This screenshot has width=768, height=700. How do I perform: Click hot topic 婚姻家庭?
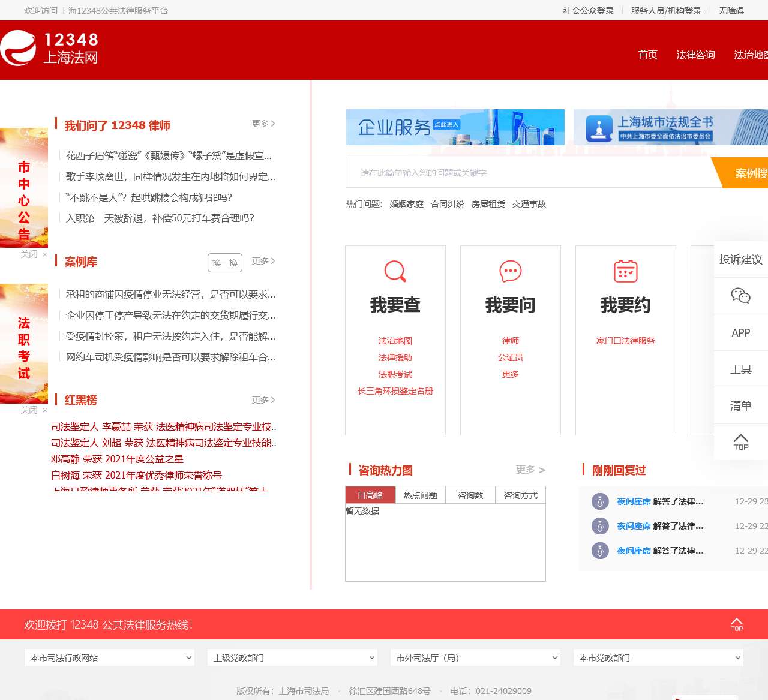(407, 204)
